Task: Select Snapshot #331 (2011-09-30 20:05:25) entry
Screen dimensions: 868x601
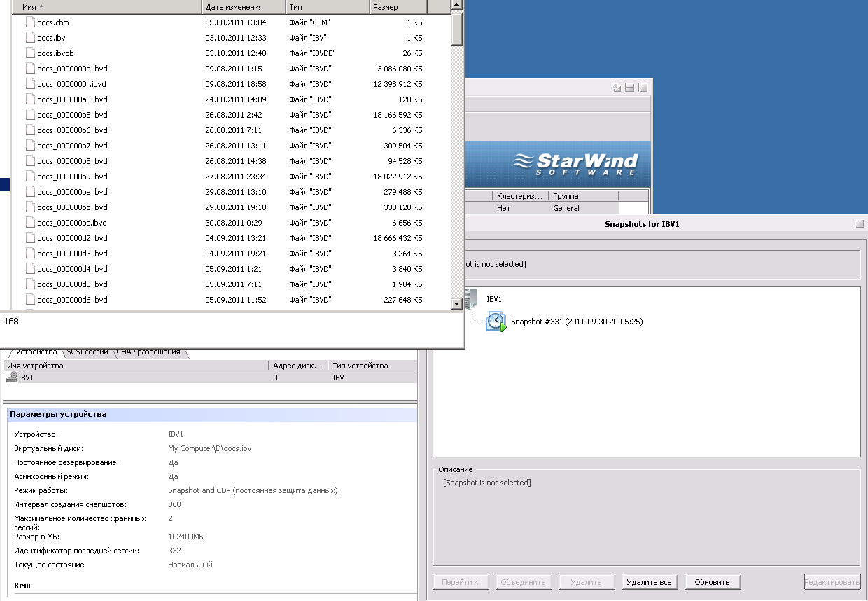Action: point(577,322)
